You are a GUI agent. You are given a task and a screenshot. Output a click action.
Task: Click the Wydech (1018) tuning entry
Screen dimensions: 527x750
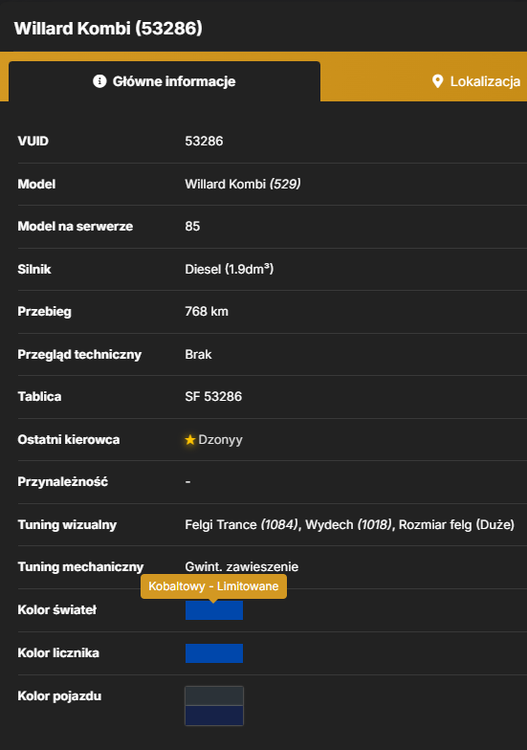coord(349,525)
